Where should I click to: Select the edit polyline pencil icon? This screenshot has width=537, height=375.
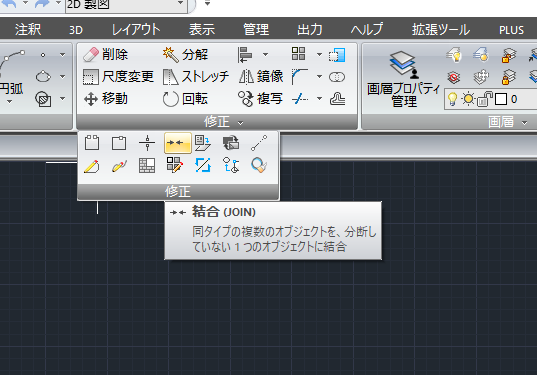pyautogui.click(x=92, y=166)
